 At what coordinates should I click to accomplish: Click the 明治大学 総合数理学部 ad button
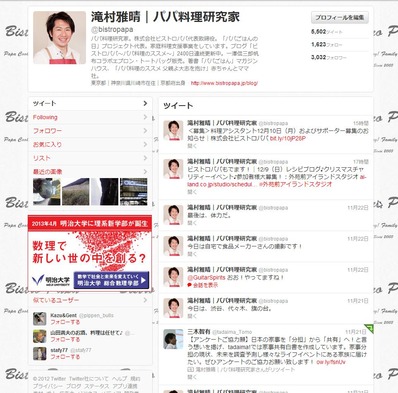pos(111,280)
